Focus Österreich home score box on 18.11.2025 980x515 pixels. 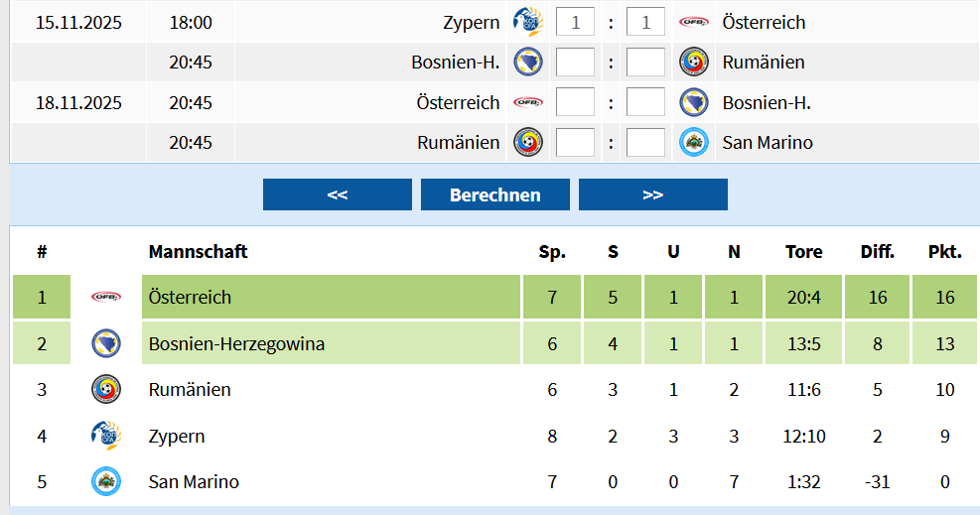(575, 102)
